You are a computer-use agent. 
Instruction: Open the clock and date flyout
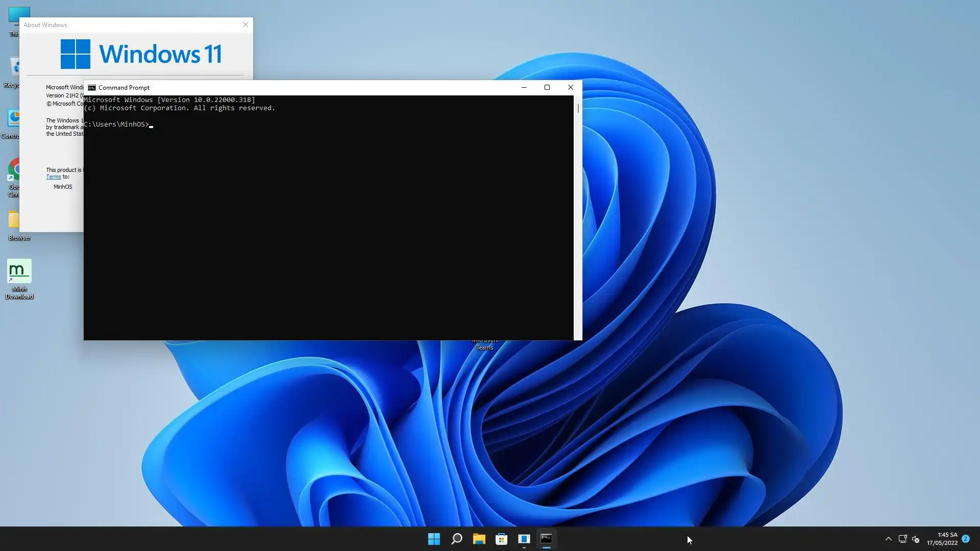[942, 539]
